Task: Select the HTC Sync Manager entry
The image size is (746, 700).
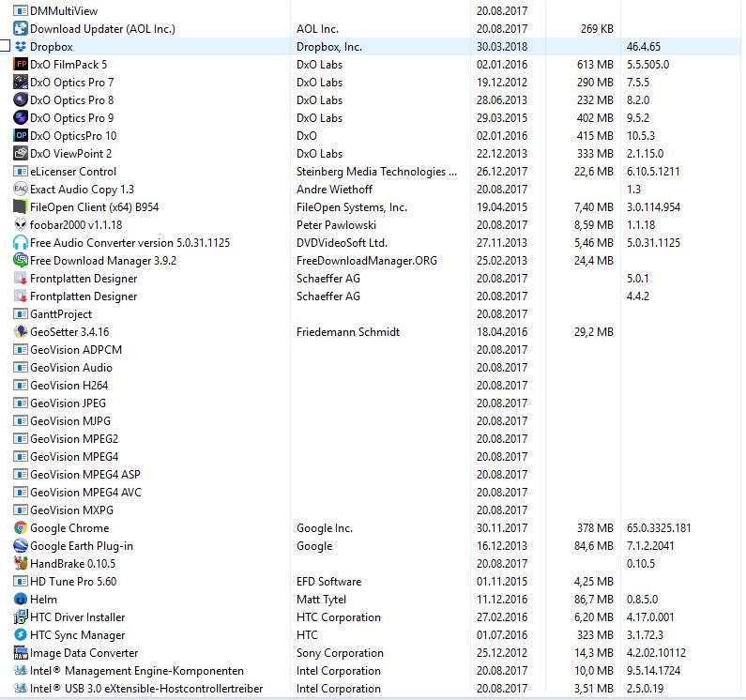Action: click(x=78, y=635)
